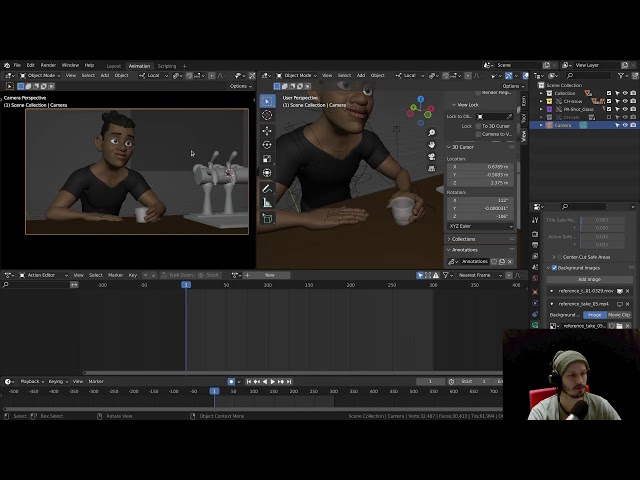
Task: Click only-show-selected arrow icon in Action Editor
Action: 420,275
